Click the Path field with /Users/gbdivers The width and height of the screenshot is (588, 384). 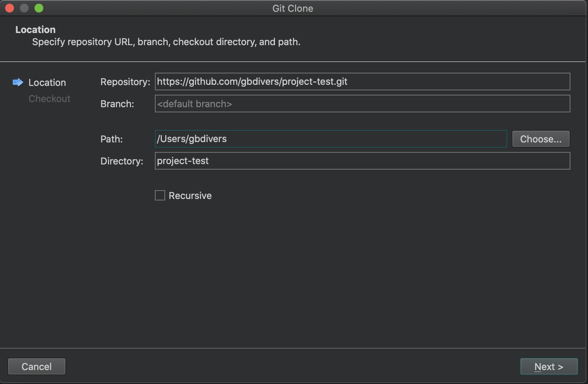(331, 139)
